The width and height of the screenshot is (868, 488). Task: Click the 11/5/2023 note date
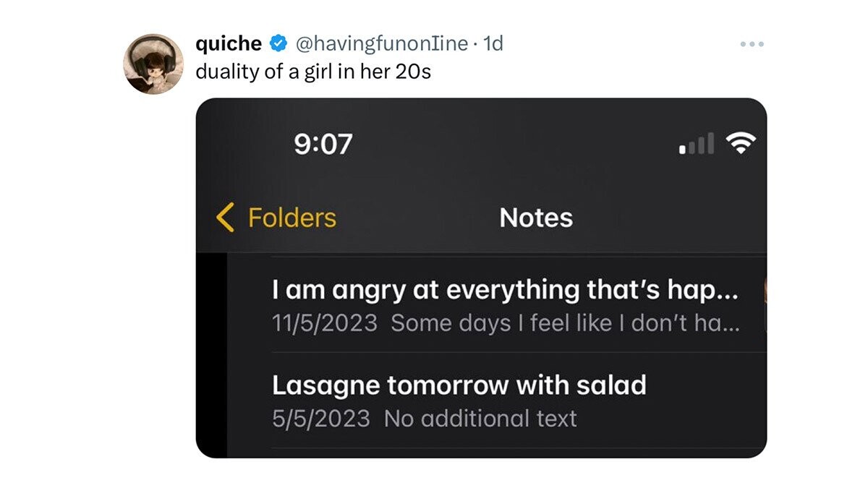(x=325, y=323)
